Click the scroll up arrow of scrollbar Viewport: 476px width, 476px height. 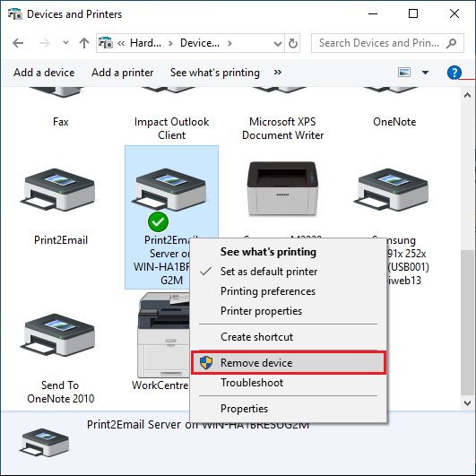[x=467, y=95]
